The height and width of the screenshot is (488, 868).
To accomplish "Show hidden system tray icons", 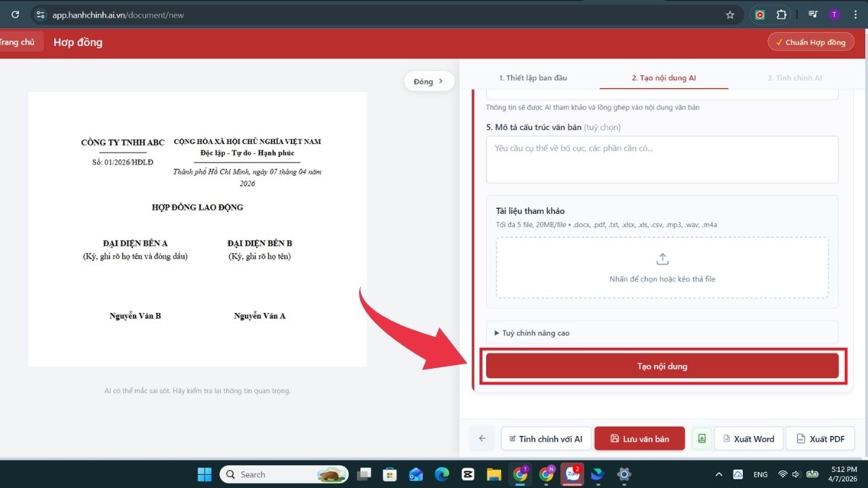I will (x=718, y=474).
